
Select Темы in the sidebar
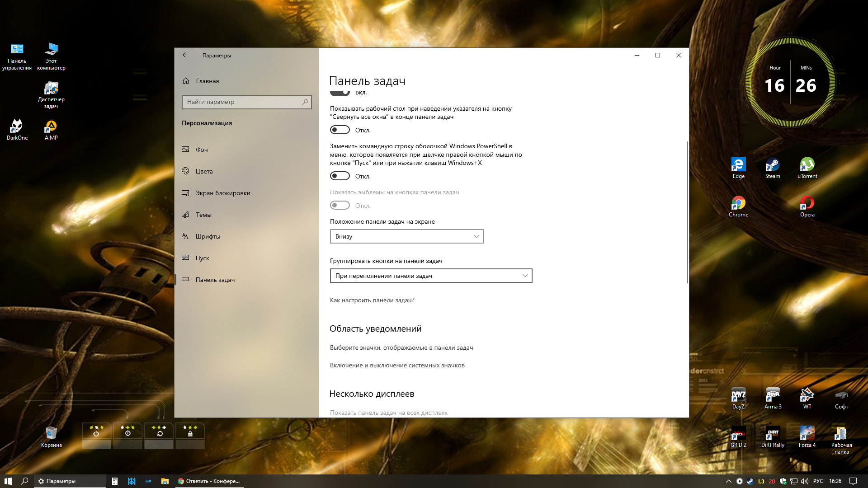pos(203,215)
